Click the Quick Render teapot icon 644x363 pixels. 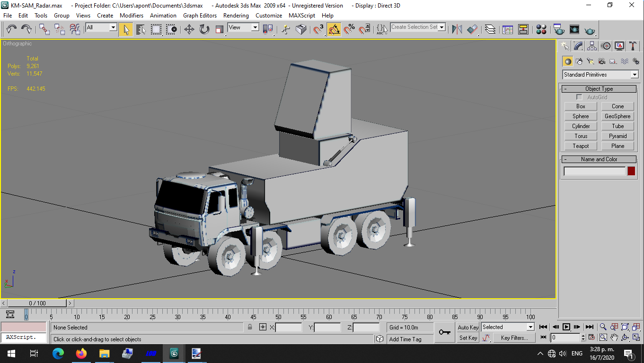coord(590,29)
